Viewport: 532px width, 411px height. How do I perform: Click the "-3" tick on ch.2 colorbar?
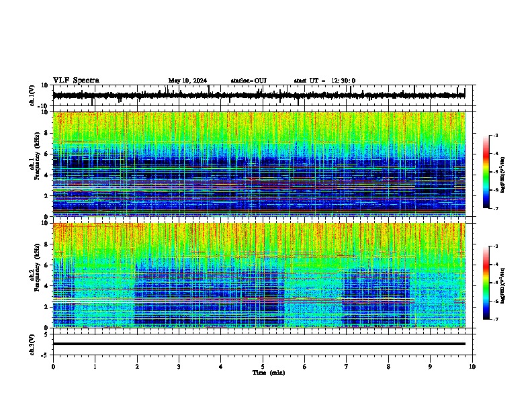[x=496, y=246]
